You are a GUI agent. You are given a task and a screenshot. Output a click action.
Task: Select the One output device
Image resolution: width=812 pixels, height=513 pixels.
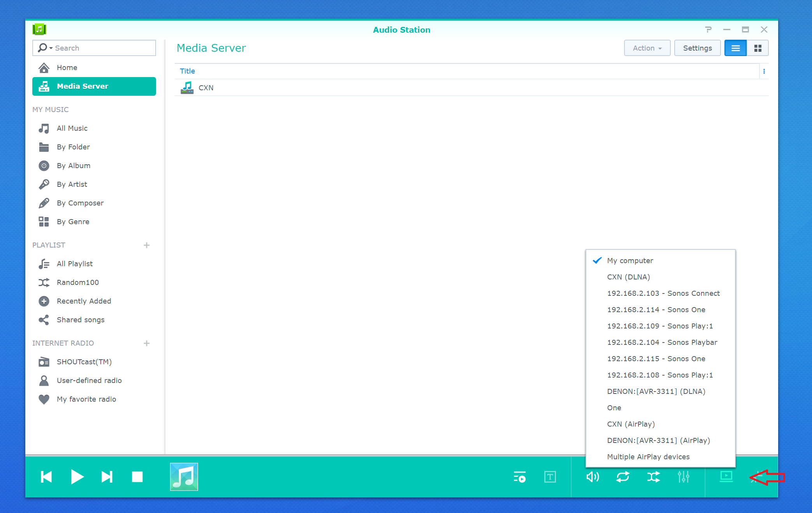pos(661,408)
